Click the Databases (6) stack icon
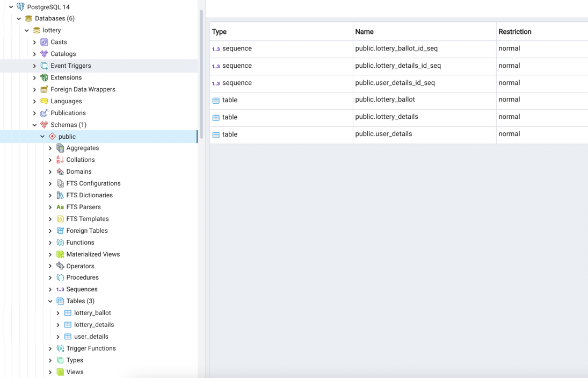Viewport: 588px width, 378px height. click(x=28, y=18)
